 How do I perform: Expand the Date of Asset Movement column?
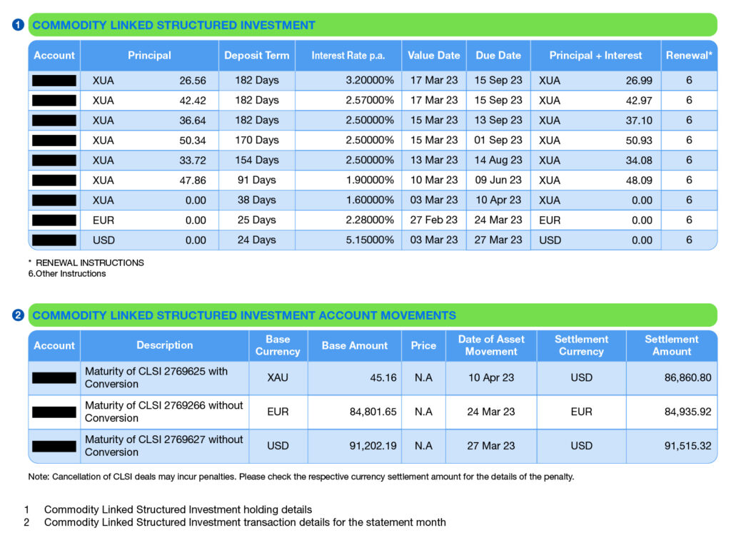[490, 345]
